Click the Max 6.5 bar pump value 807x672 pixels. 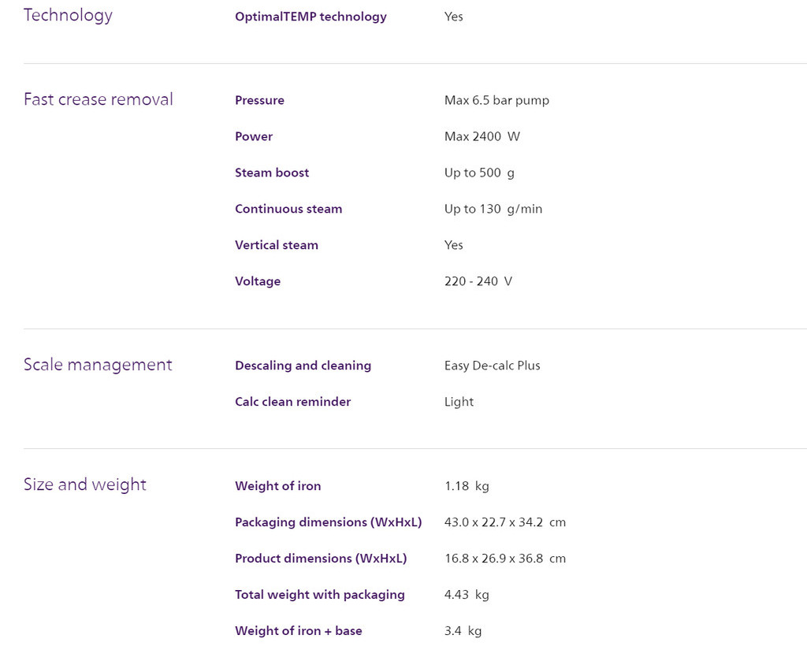[496, 100]
